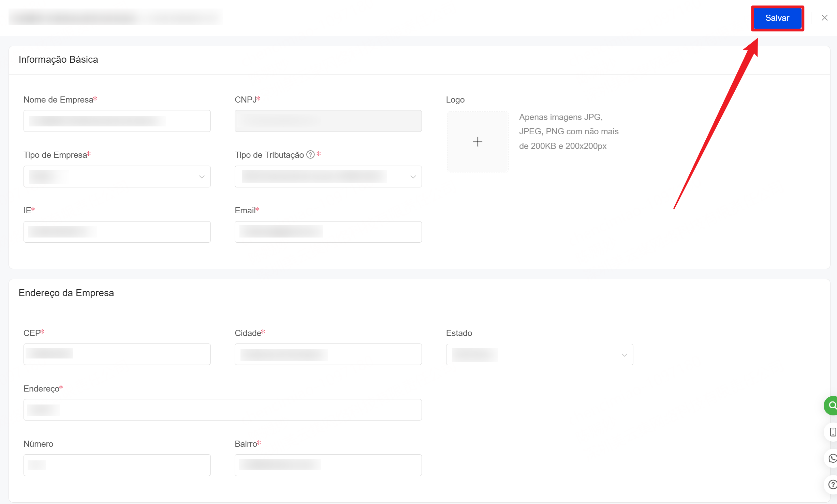Click the CNPJ field
Image resolution: width=837 pixels, height=504 pixels.
[328, 121]
